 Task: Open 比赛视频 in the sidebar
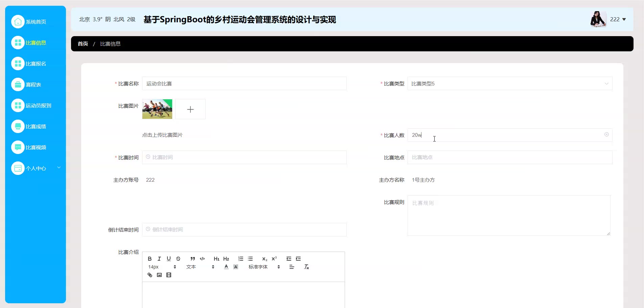(36, 147)
